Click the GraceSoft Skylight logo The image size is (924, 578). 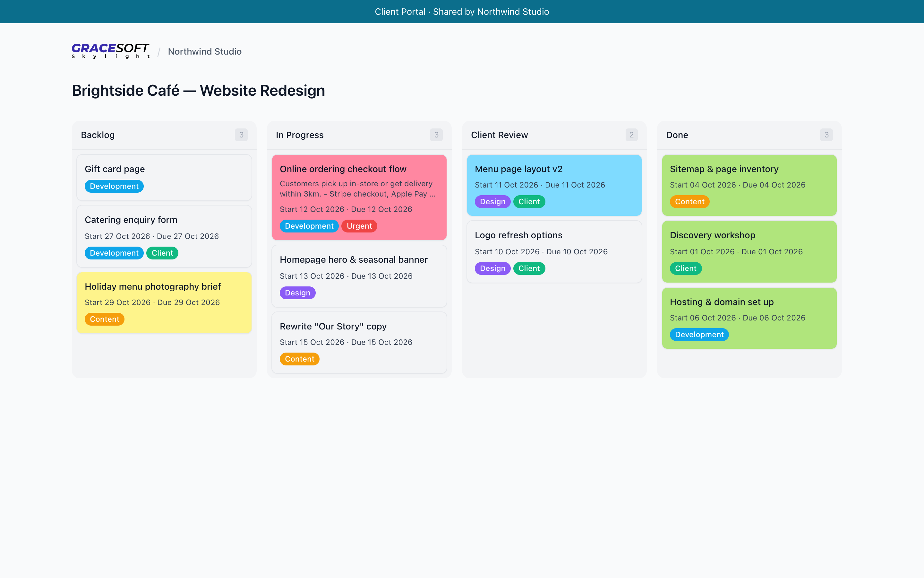coord(110,51)
